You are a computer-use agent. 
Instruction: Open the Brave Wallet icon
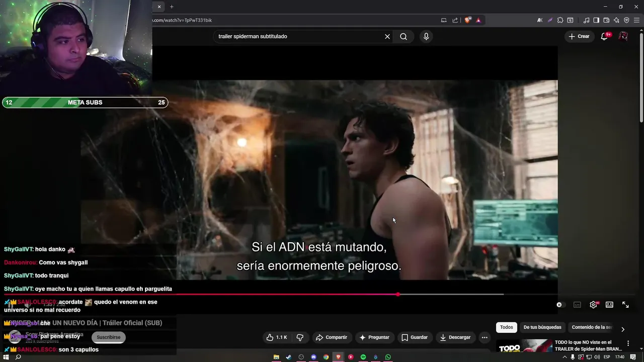[606, 20]
